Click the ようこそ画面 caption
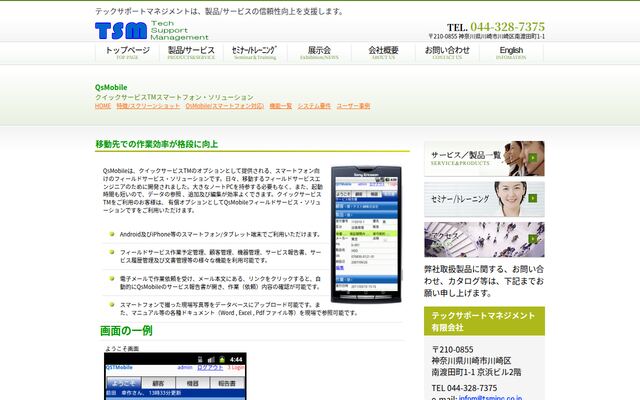640x400 pixels. pyautogui.click(x=122, y=349)
